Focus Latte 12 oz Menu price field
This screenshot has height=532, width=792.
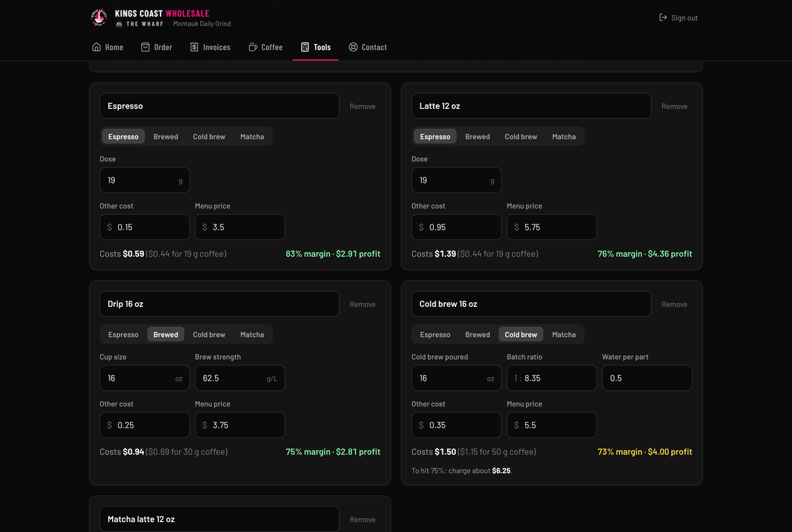[552, 227]
